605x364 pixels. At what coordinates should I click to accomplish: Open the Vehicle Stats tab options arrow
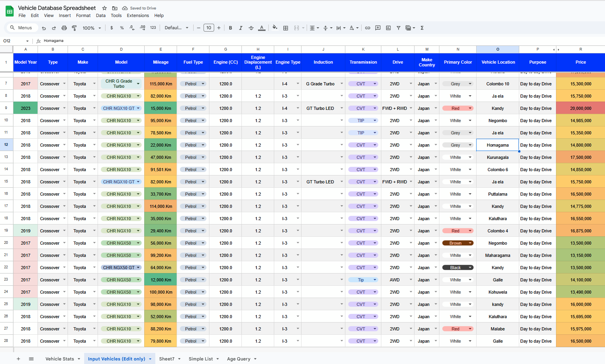79,359
